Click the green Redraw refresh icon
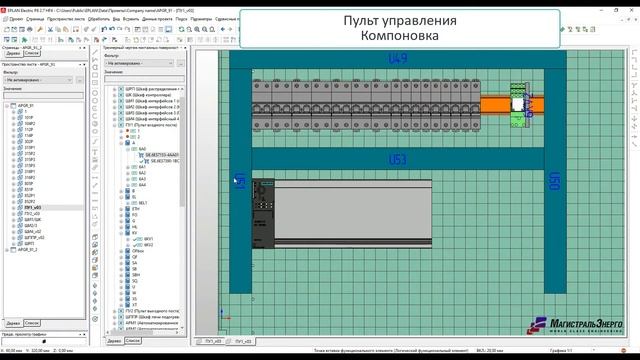The image size is (640, 360). point(182,29)
